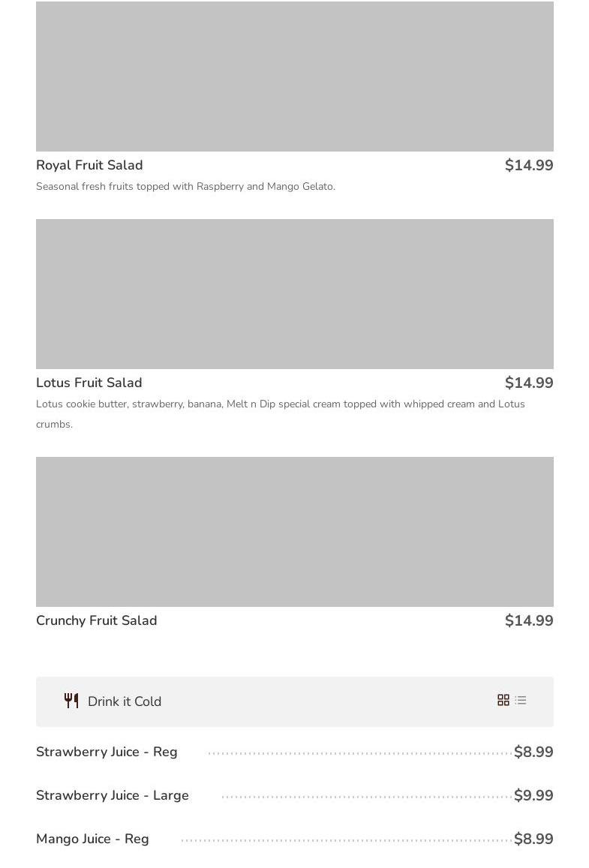Image resolution: width=589 pixels, height=868 pixels.
Task: Click the Lotus Fruit Salad $14.99 price
Action: coord(529,383)
